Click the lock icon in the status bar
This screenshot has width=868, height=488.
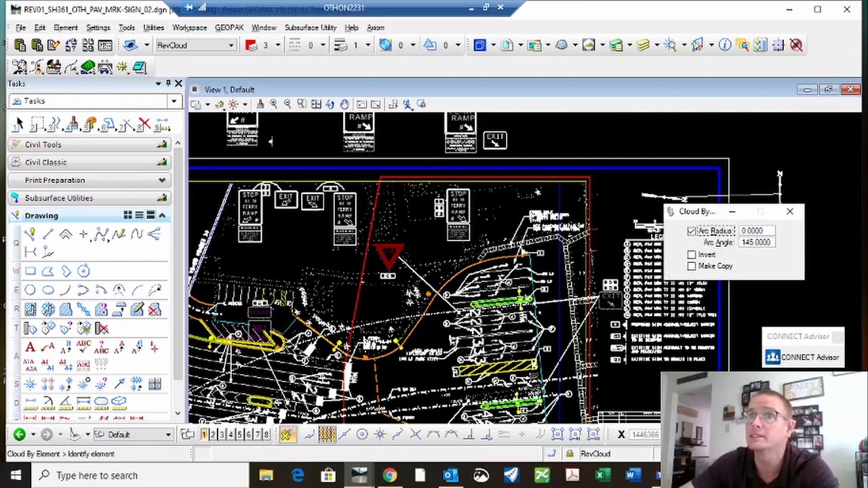[570, 454]
